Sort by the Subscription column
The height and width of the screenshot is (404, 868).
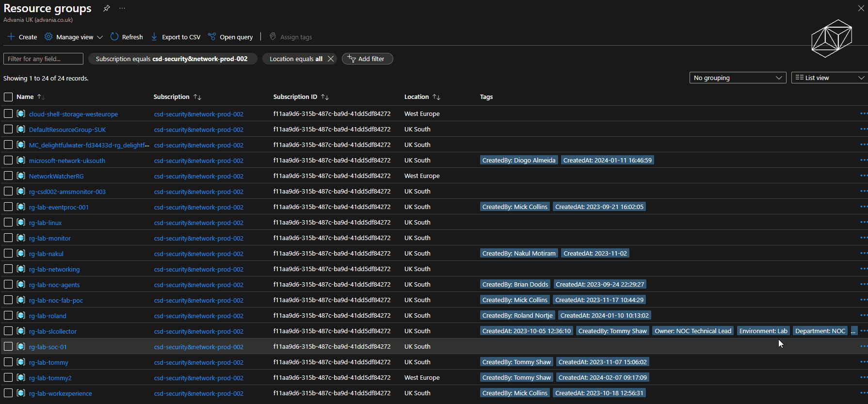[x=177, y=97]
